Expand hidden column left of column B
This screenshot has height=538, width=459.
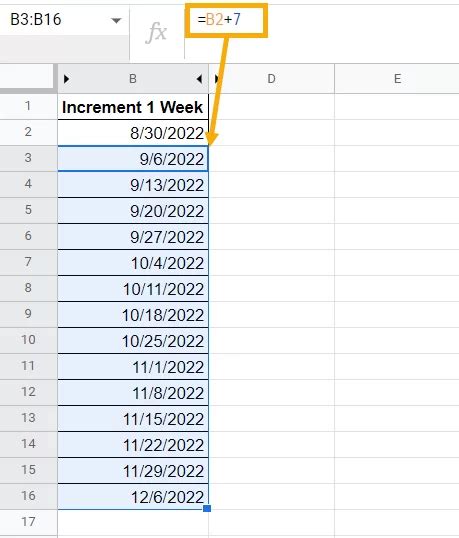click(x=67, y=79)
